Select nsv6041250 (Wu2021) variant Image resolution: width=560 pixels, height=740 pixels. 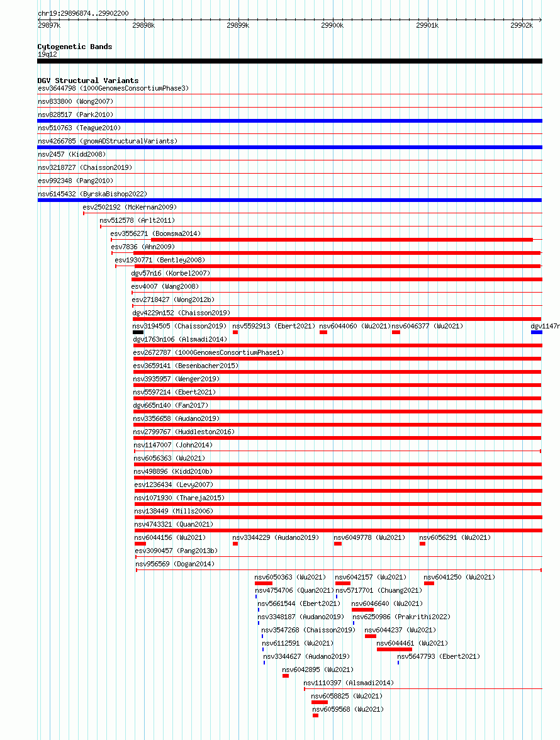point(459,577)
